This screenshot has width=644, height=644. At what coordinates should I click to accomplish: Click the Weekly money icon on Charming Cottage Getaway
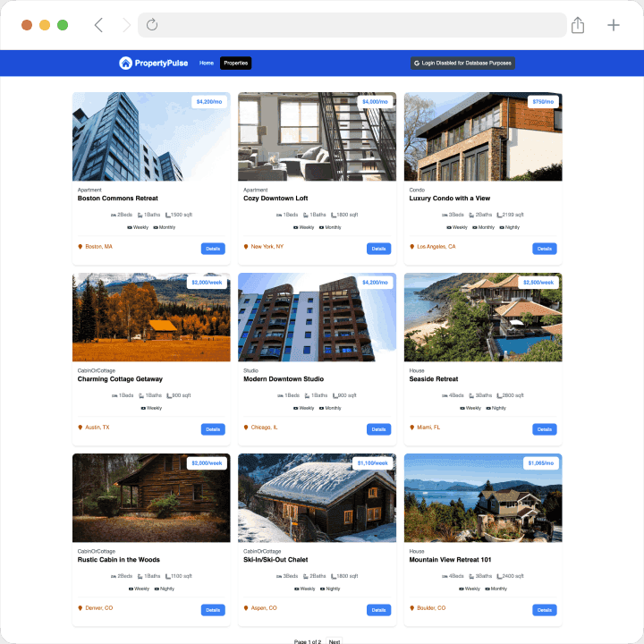tap(143, 408)
